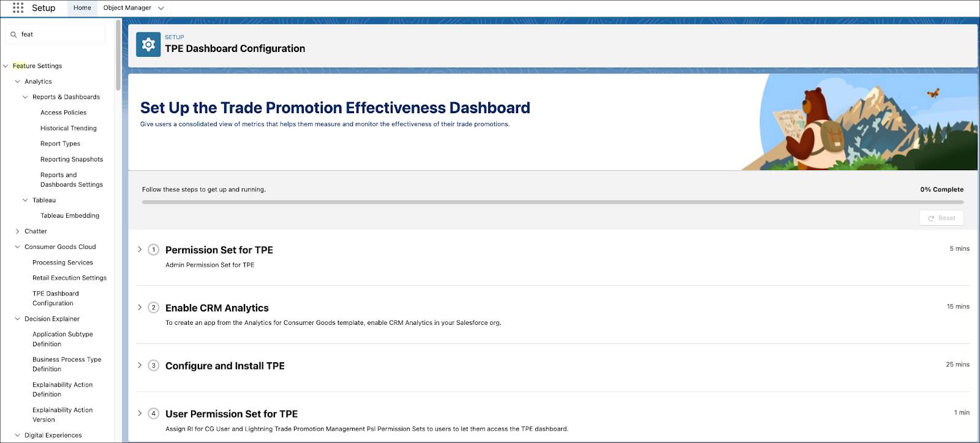The width and height of the screenshot is (980, 443).
Task: Click the Configure and Install TPE heading
Action: click(225, 366)
